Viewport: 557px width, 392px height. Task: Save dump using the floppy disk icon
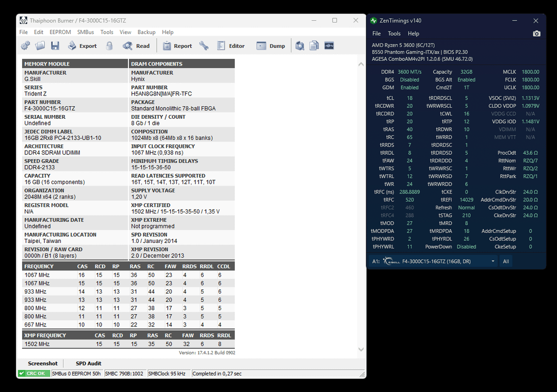(55, 46)
